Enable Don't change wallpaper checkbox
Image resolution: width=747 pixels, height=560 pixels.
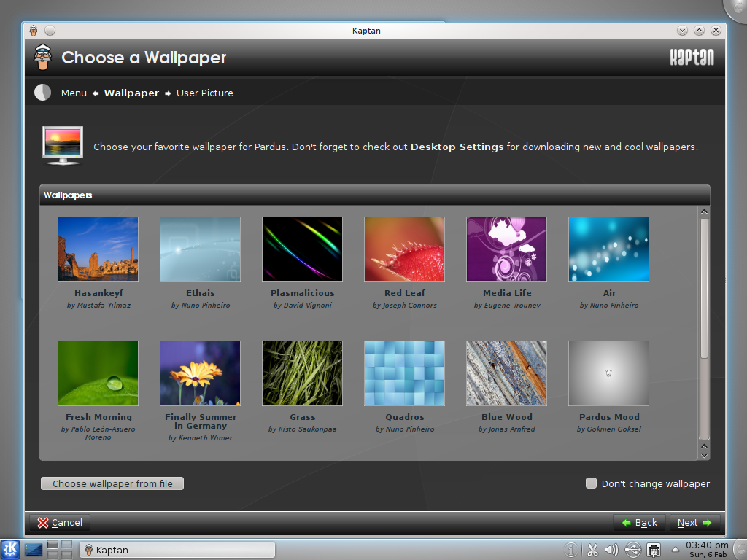(x=591, y=483)
